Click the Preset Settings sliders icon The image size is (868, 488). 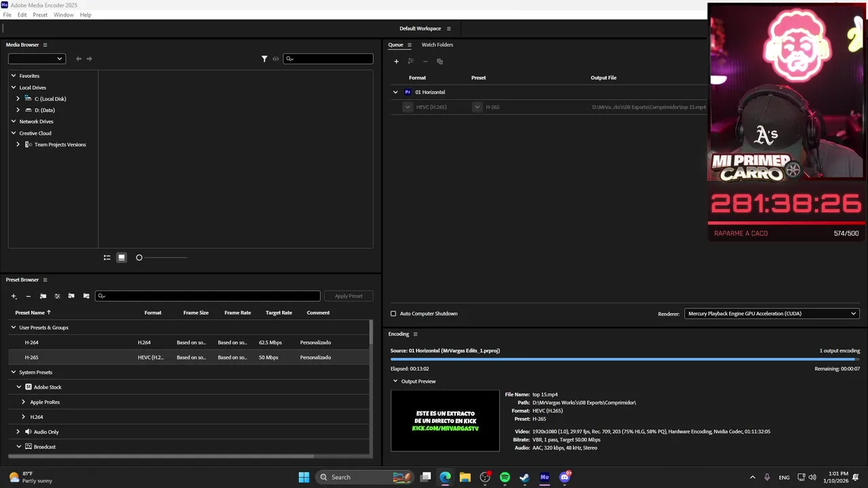coord(57,296)
